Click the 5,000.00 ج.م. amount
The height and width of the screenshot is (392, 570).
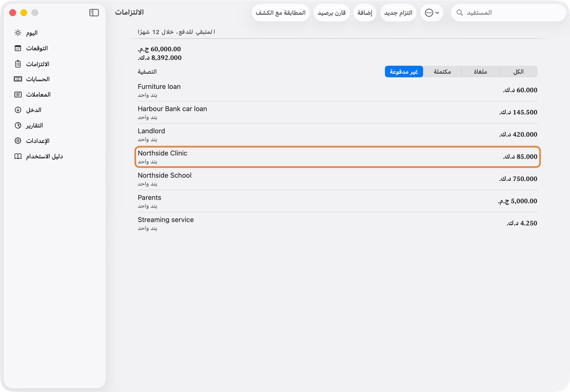517,201
